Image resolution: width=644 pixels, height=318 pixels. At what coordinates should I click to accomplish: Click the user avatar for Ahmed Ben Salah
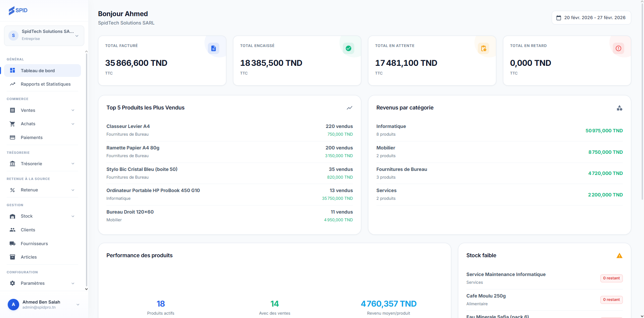point(13,305)
